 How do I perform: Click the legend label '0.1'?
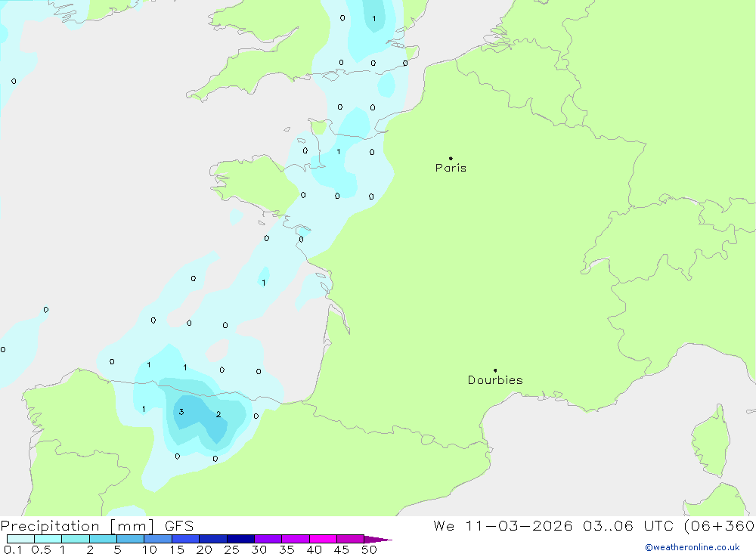(x=13, y=549)
